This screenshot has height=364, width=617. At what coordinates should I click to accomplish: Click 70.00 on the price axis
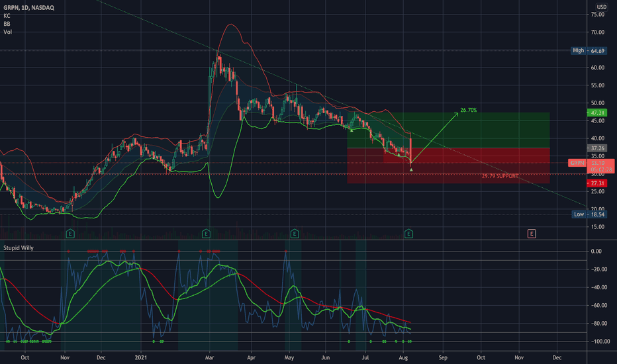(x=597, y=32)
